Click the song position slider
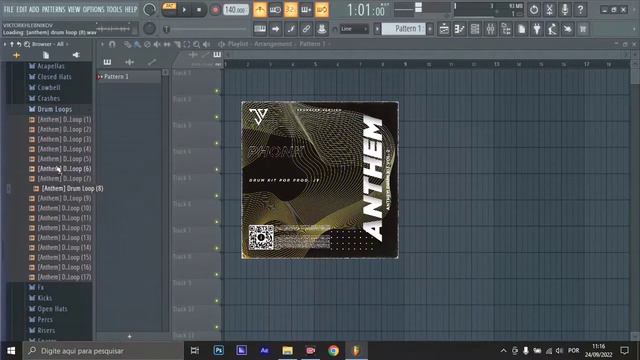 pyautogui.click(x=206, y=29)
